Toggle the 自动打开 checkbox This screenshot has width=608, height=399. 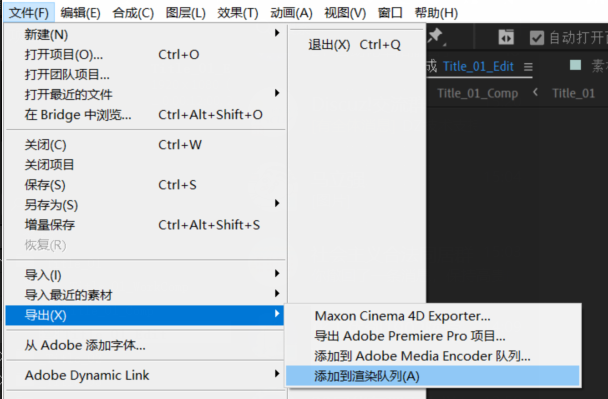pyautogui.click(x=537, y=38)
